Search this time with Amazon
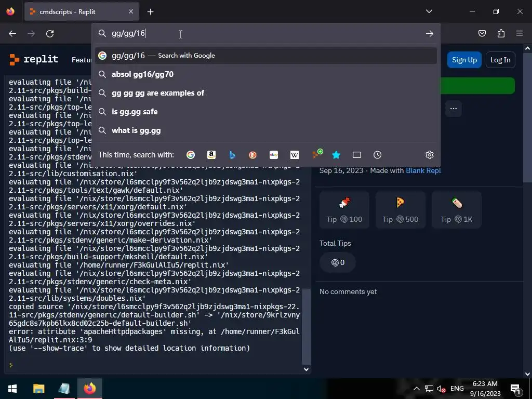The height and width of the screenshot is (399, 532). pyautogui.click(x=211, y=155)
